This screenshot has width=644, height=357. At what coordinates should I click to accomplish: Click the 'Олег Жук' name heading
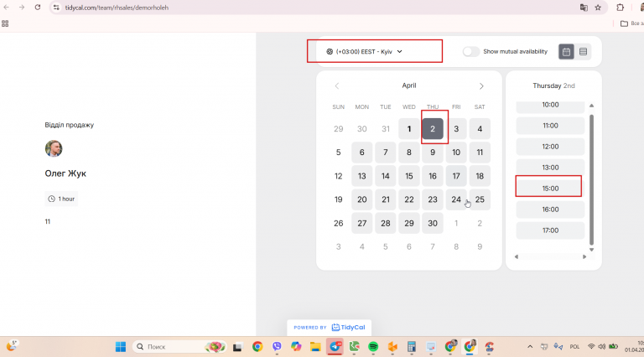click(x=65, y=173)
